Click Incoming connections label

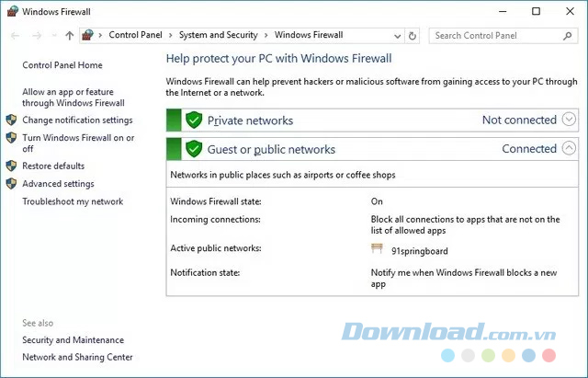[x=215, y=220]
